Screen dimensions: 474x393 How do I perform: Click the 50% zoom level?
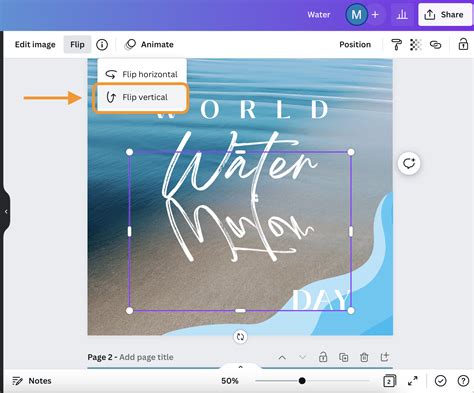pos(230,381)
